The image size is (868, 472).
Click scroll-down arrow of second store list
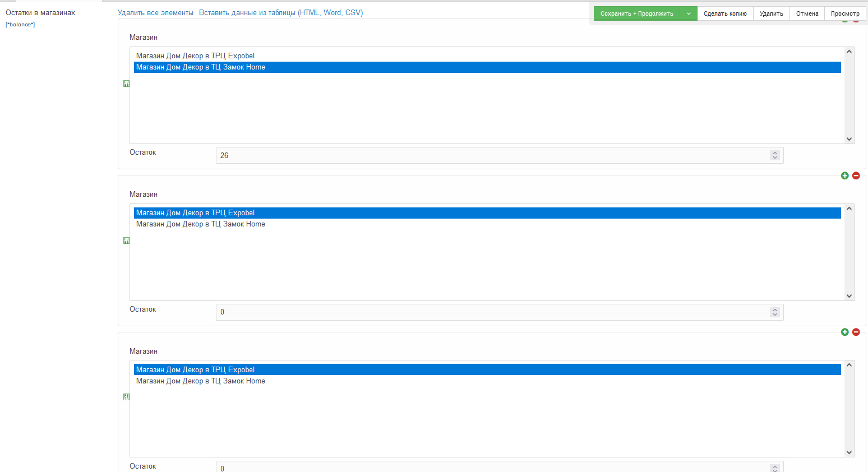849,296
